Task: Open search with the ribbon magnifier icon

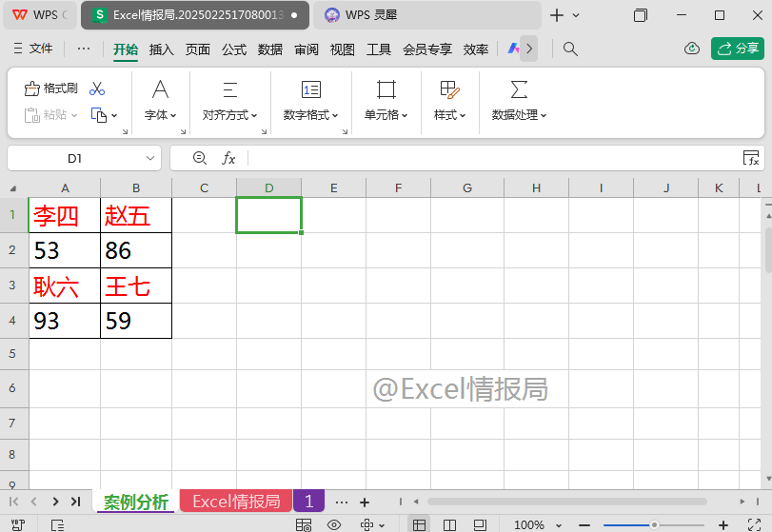Action: click(x=570, y=49)
